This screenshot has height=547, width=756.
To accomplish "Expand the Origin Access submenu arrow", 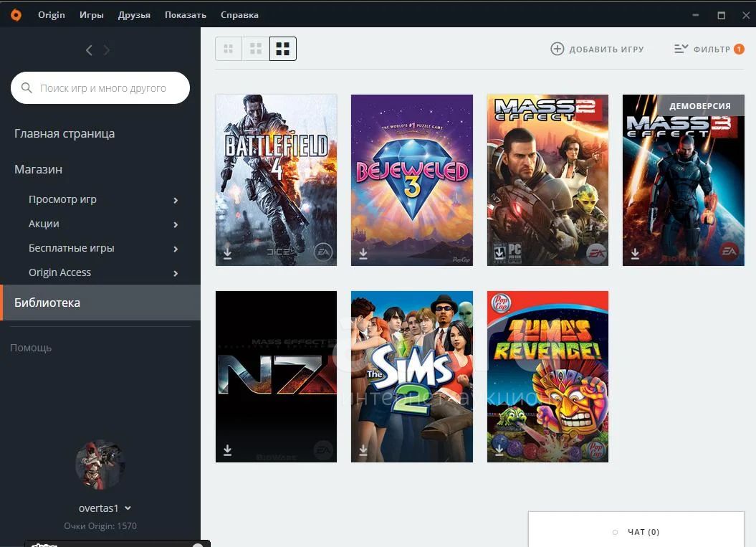I will [x=176, y=274].
